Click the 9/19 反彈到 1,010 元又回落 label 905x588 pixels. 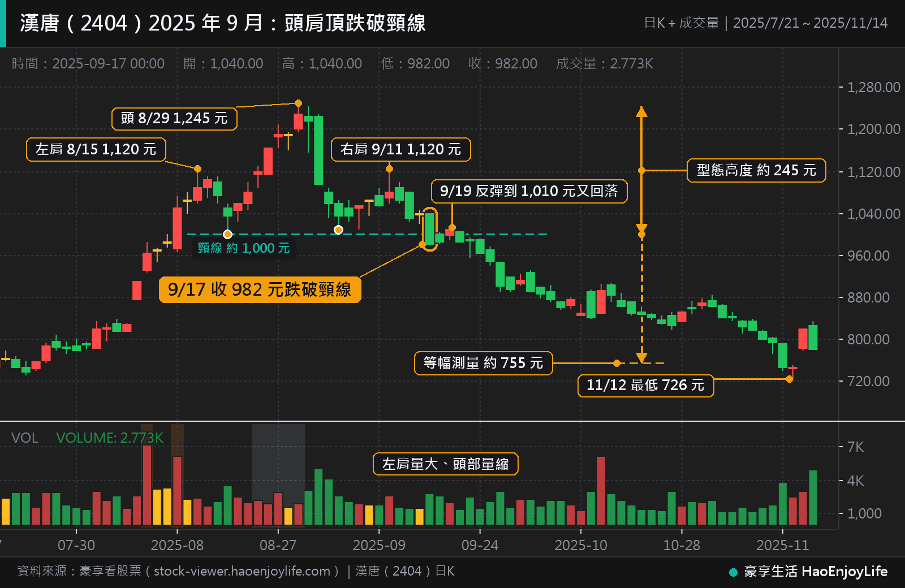coord(529,191)
